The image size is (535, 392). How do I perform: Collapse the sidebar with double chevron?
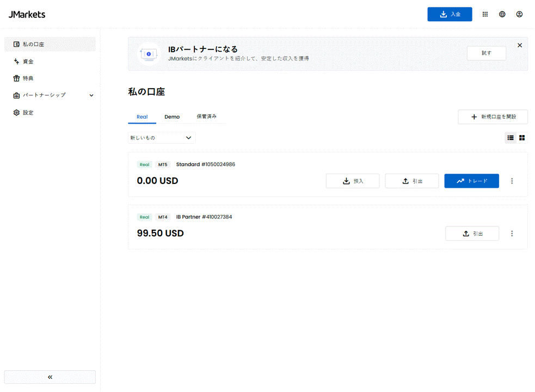50,377
